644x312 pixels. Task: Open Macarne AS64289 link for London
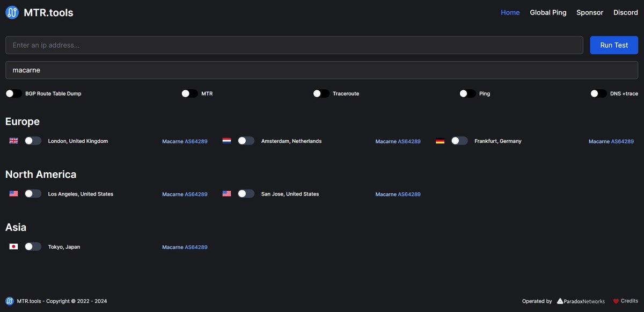coord(185,141)
